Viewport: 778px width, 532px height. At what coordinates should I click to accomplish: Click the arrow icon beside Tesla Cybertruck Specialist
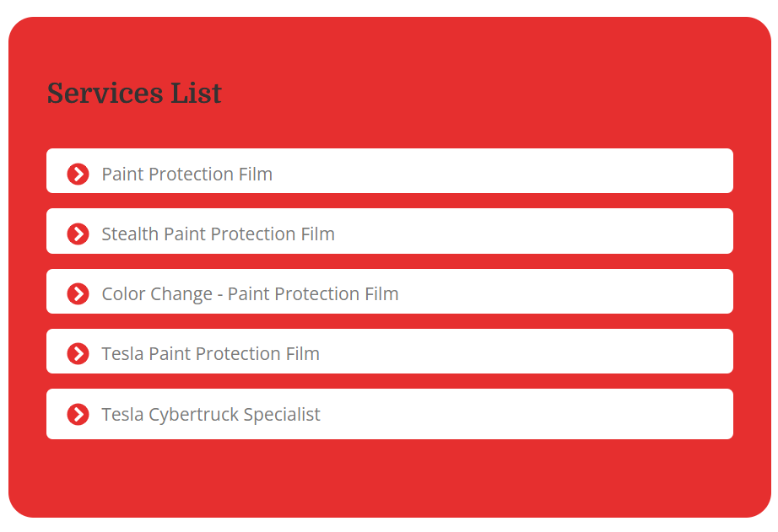78,415
